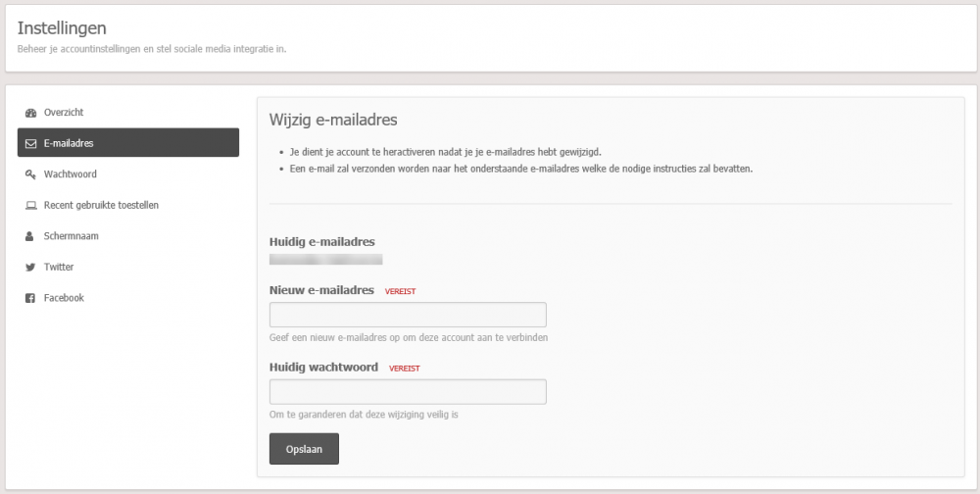980x494 pixels.
Task: Click the envelope icon for E-mailadres
Action: pyautogui.click(x=30, y=143)
